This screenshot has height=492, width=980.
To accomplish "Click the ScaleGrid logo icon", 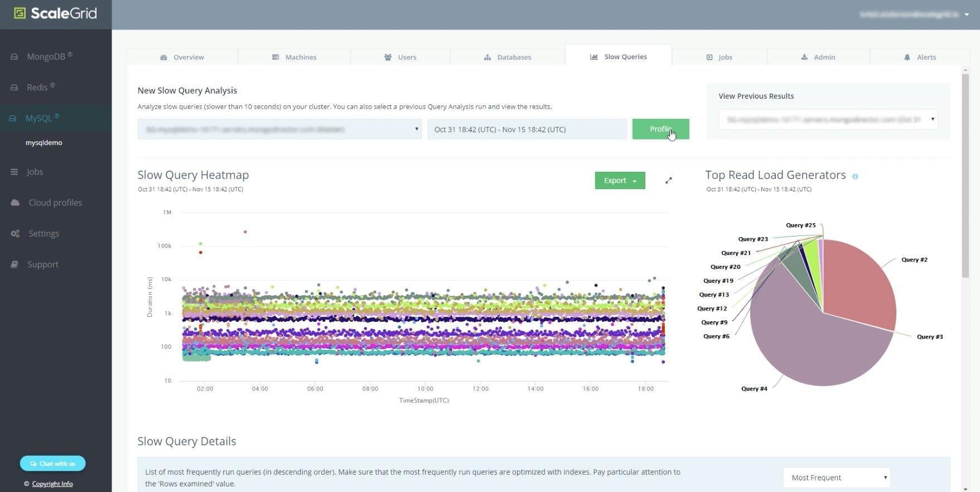I will tap(20, 13).
